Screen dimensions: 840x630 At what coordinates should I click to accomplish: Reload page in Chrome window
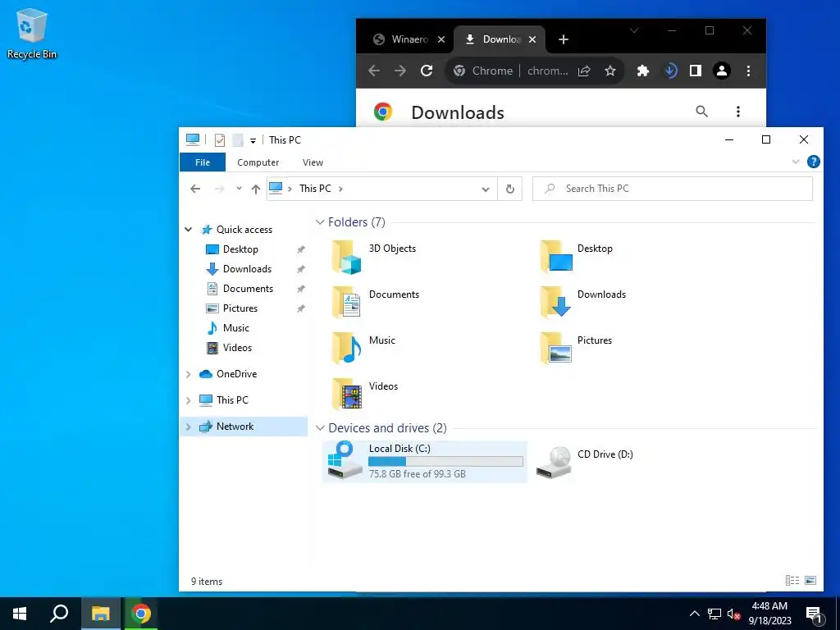(427, 71)
